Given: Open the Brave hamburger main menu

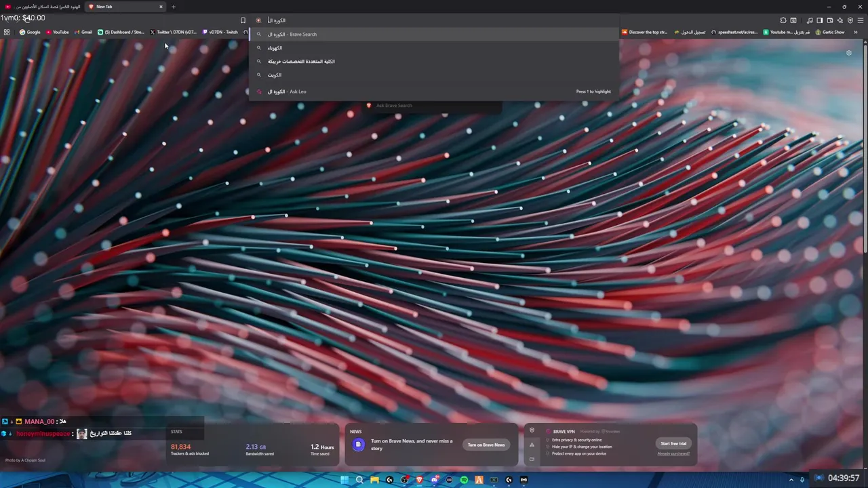Looking at the screenshot, I should coord(861,20).
